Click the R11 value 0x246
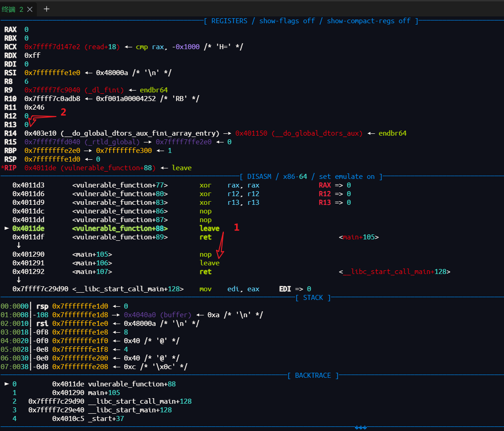 pos(35,107)
